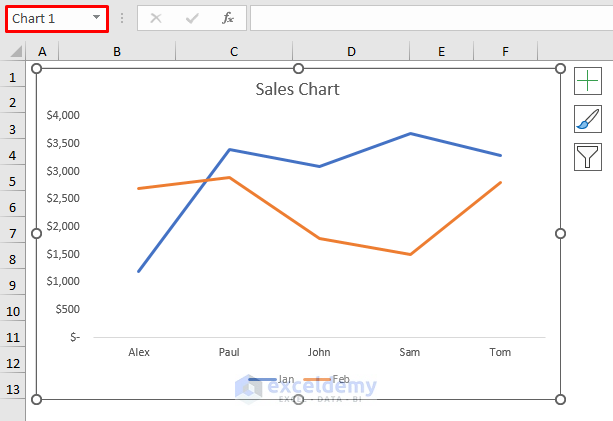613x421 pixels.
Task: Click the Paul category axis label
Action: click(x=229, y=352)
